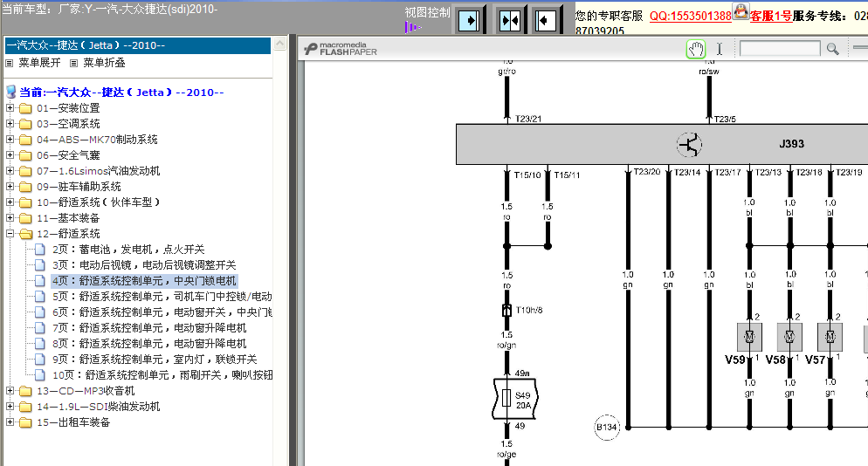Viewport: 868px width, 466px height.
Task: Expand the 04—ABS—MK70制动系统 node
Action: (10, 140)
